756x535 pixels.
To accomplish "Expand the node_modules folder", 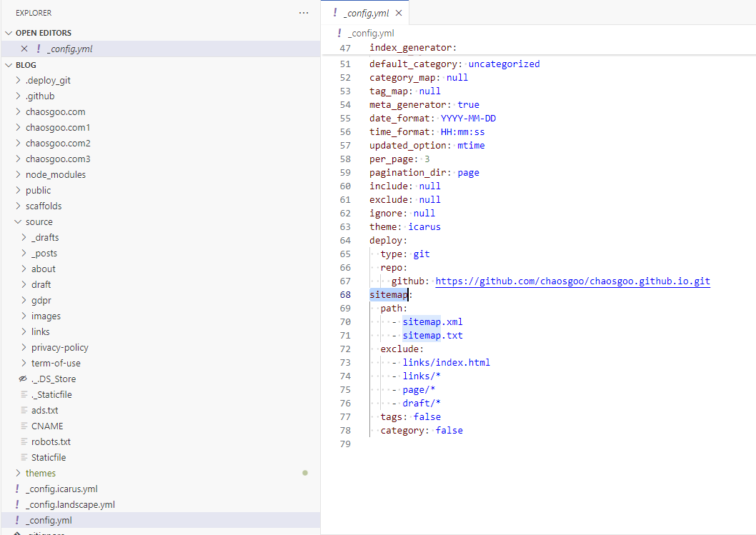I will click(18, 175).
